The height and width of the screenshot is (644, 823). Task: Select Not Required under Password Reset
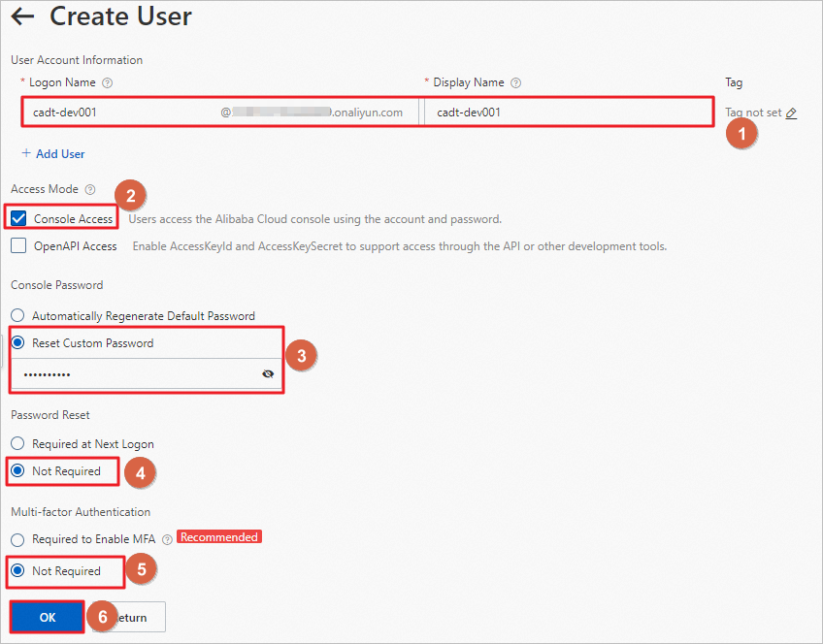(17, 471)
